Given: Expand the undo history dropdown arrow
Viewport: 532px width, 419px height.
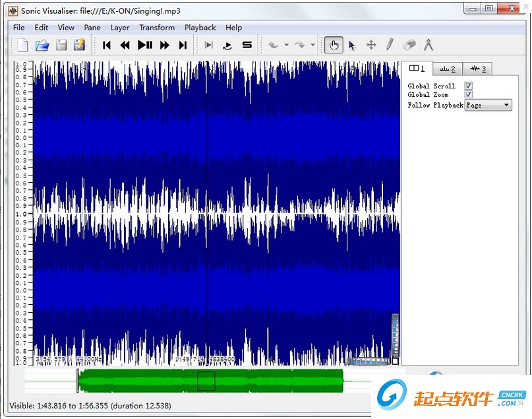Looking at the screenshot, I should 287,46.
